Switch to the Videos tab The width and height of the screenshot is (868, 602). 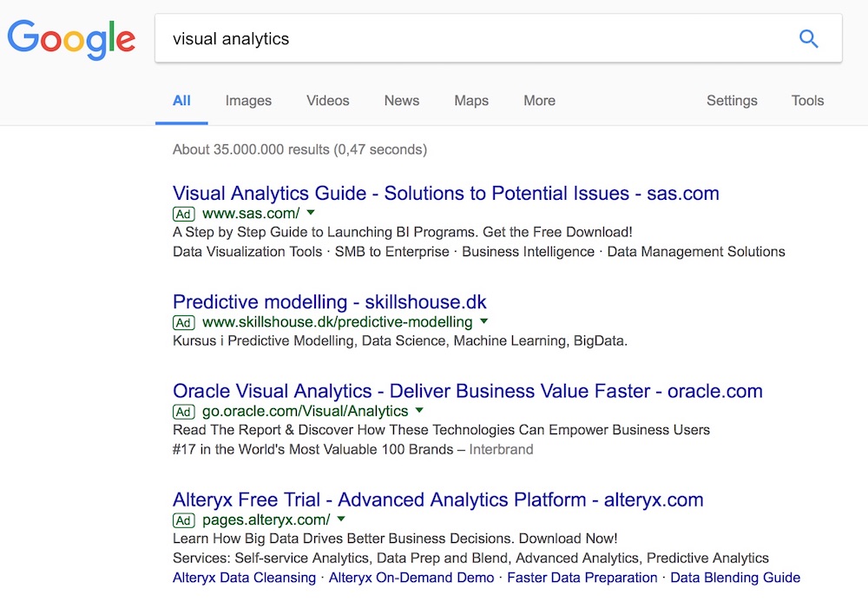click(x=328, y=101)
